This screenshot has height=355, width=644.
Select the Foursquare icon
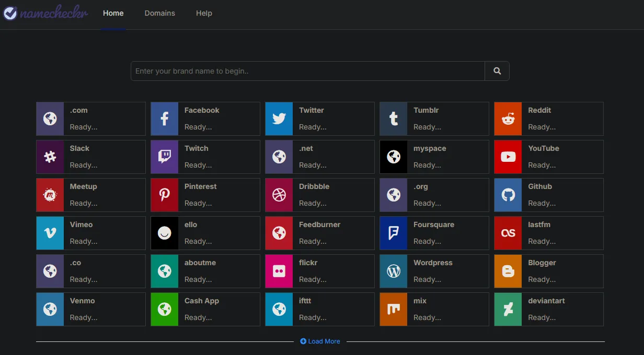pos(393,233)
